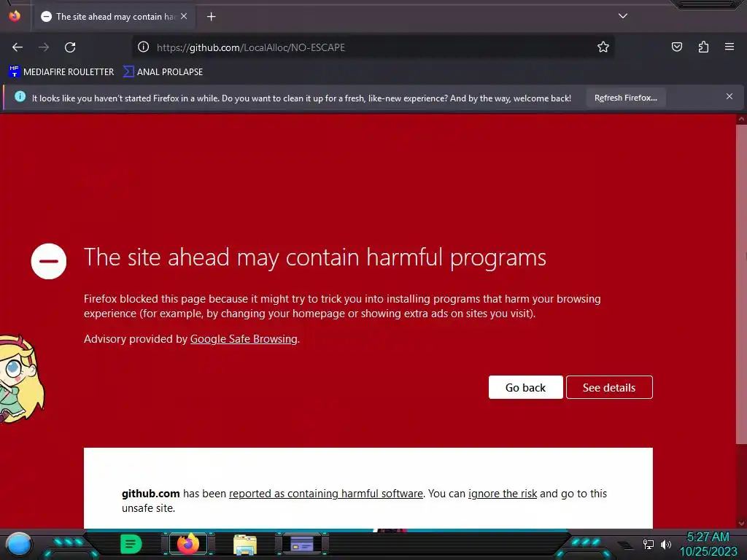Open the green notes app in taskbar
The height and width of the screenshot is (560, 747).
131,544
